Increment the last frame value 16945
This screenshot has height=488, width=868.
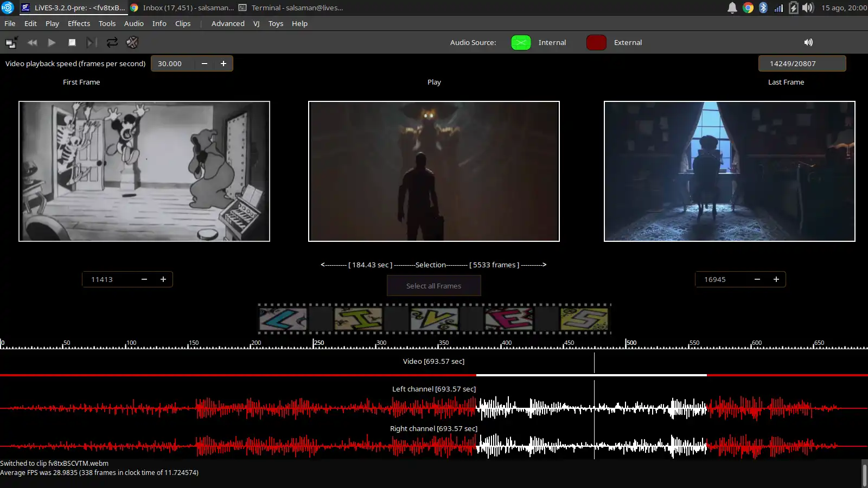point(776,279)
